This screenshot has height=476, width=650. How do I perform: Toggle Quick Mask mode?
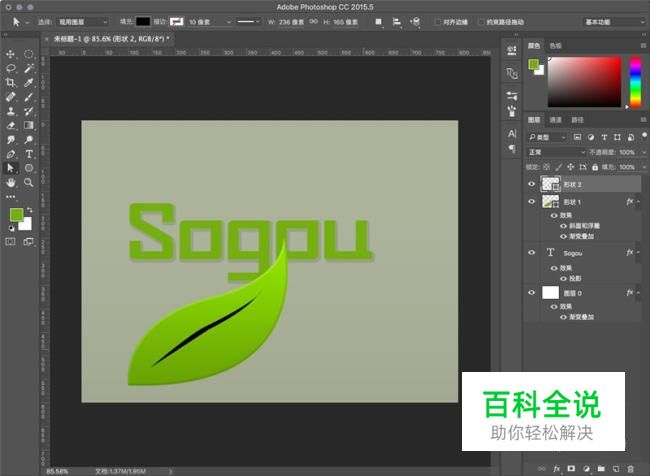click(x=10, y=242)
